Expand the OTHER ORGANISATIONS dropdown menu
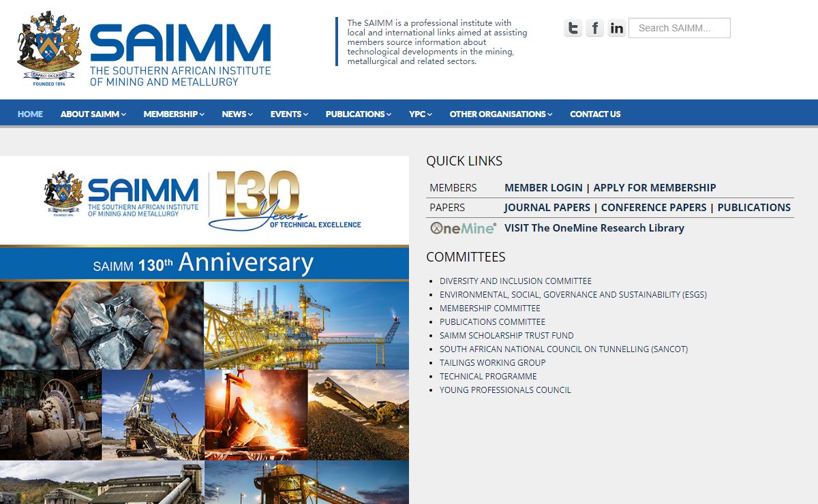Viewport: 818px width, 504px height. [x=501, y=114]
